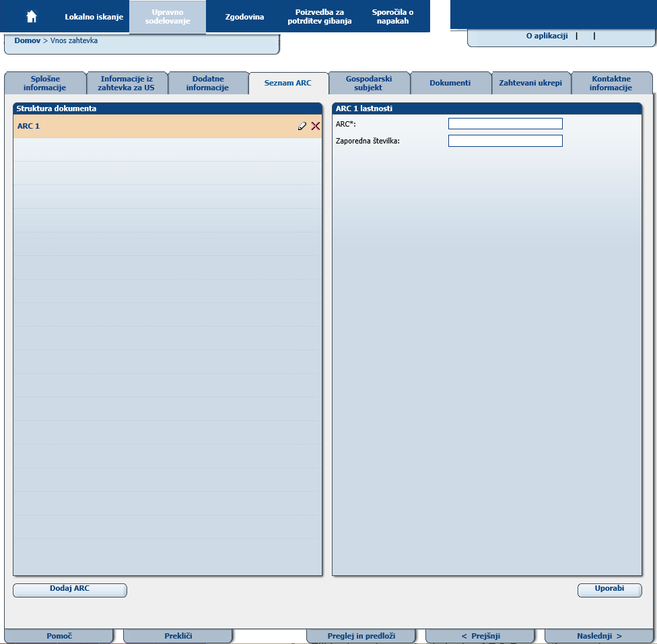Select the Seznam ARC tab
The height and width of the screenshot is (644, 657).
coord(288,83)
